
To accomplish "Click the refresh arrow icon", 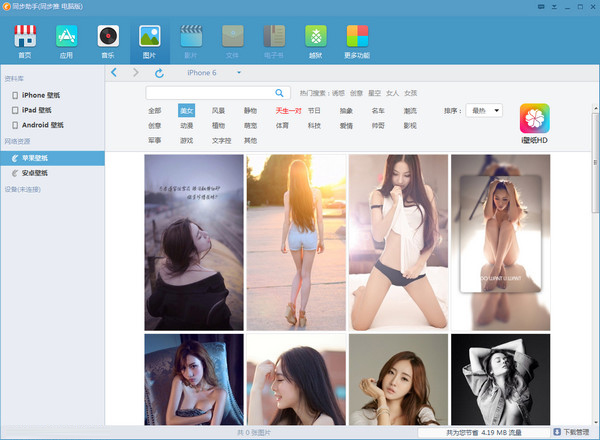I will point(159,73).
